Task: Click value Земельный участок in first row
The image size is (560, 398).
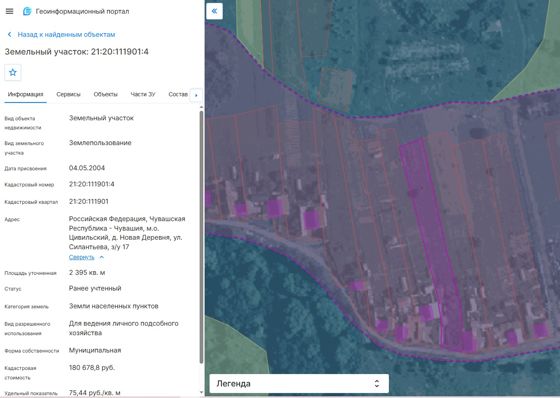Action: pos(101,118)
